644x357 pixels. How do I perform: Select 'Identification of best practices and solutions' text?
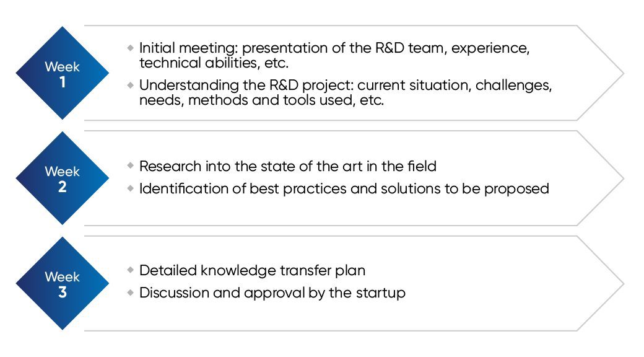point(344,188)
